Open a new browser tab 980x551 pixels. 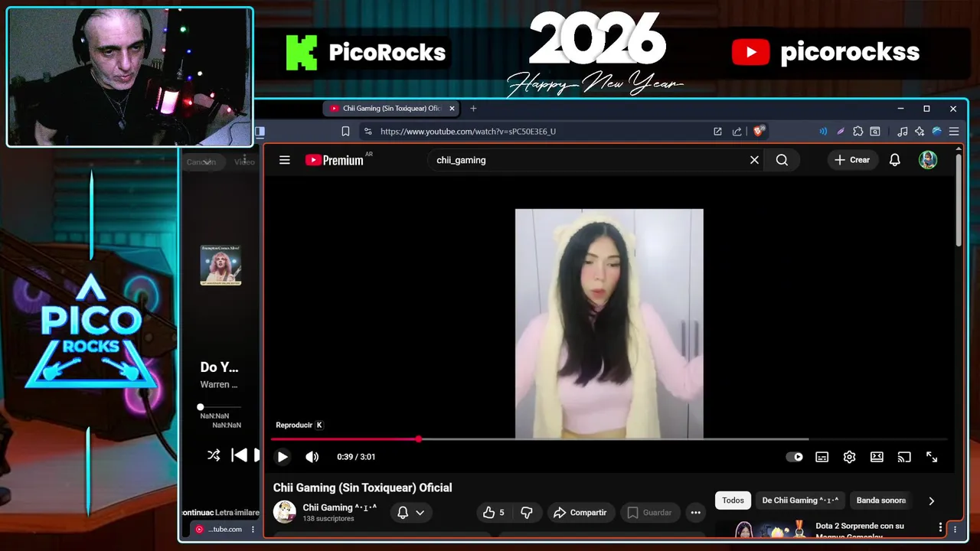473,109
